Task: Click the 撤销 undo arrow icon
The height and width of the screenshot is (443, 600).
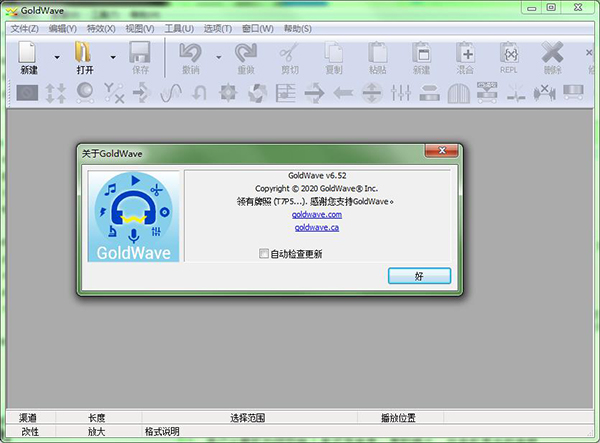Action: [190, 52]
